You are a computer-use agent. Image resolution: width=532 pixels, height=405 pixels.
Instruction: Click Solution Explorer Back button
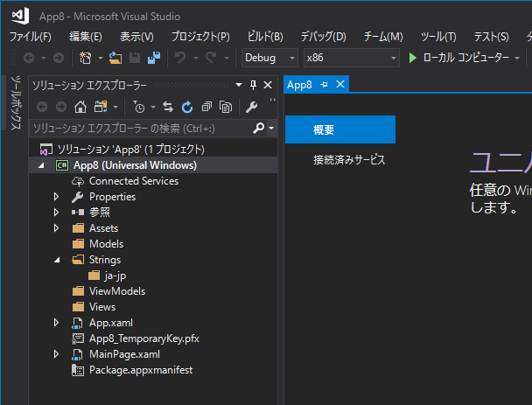[x=42, y=108]
